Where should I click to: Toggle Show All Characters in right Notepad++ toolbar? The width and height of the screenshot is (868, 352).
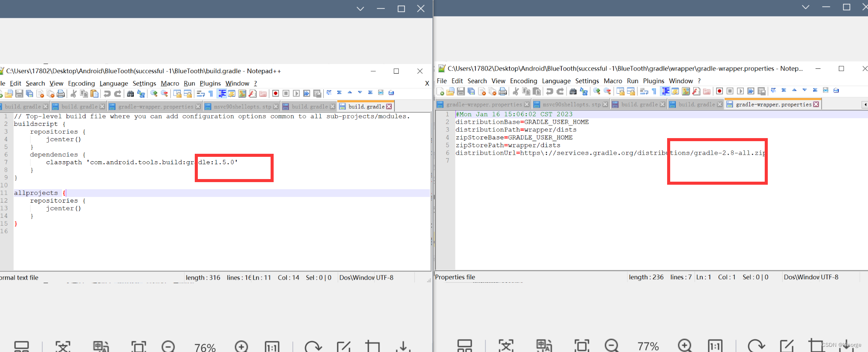(x=654, y=91)
